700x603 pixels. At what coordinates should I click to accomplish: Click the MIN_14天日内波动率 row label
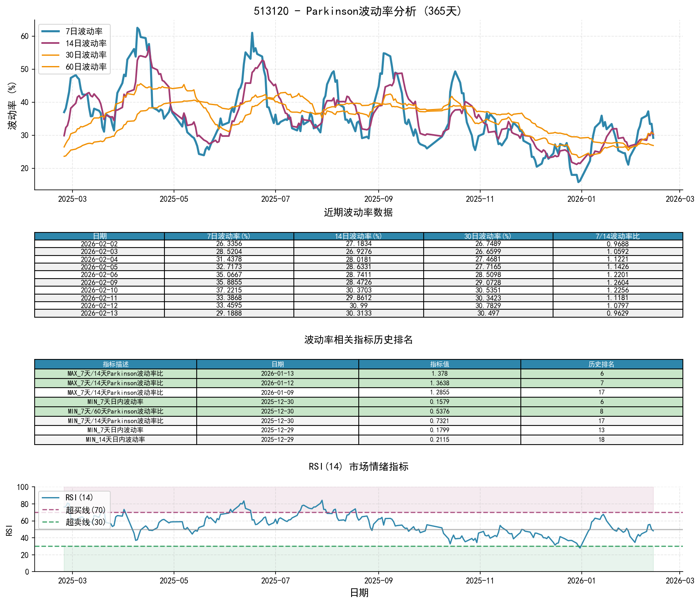(115, 440)
